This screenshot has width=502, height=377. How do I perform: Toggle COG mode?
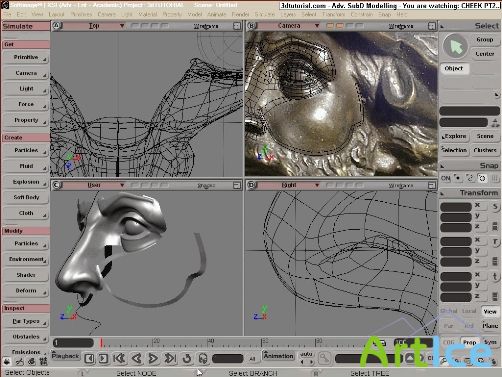(449, 342)
